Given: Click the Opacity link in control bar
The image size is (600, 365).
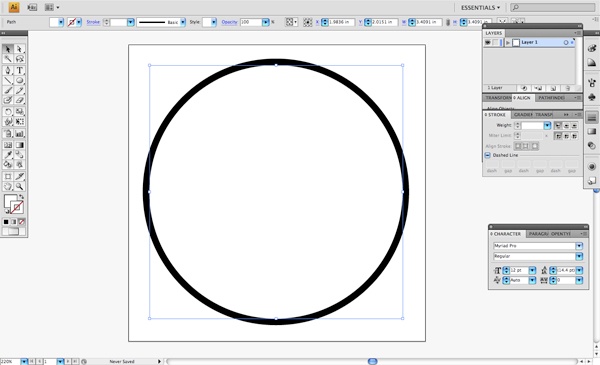Looking at the screenshot, I should click(x=229, y=22).
